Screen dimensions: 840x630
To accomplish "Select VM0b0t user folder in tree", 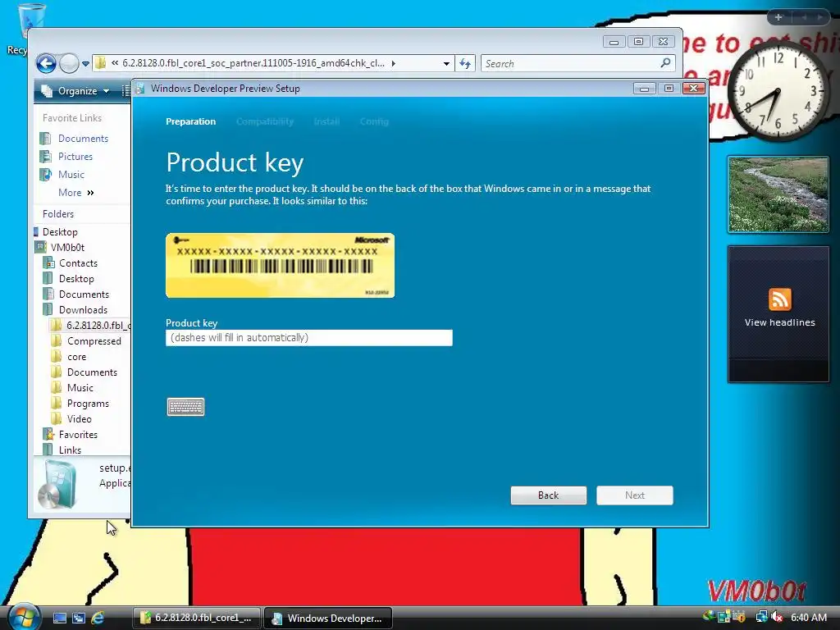I will tap(60, 248).
